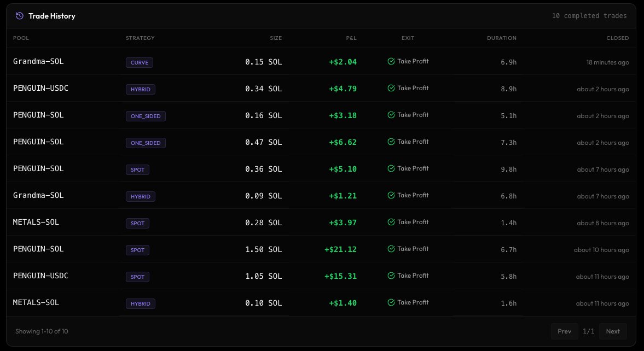Screen dimensions: 644x351
Task: Click the CLOSED column header
Action: coord(617,38)
